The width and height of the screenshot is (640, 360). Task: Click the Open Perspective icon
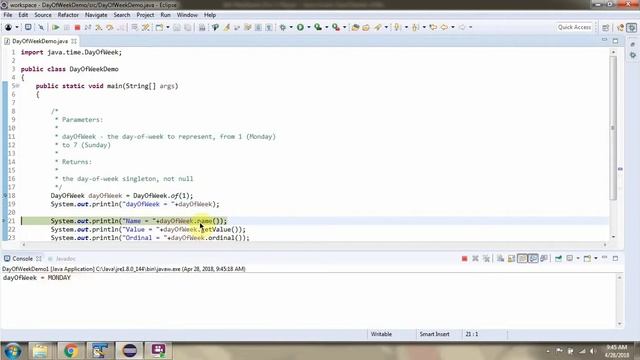[606, 27]
